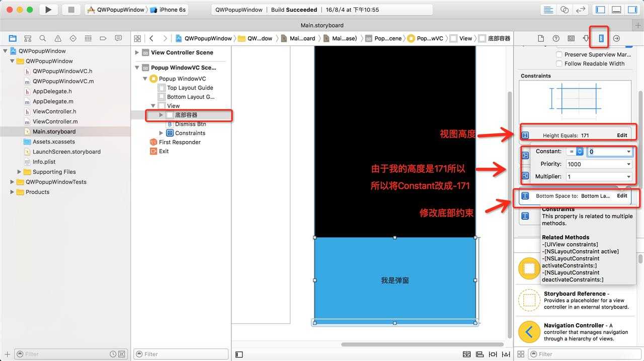The height and width of the screenshot is (361, 644).
Task: Stop the running build
Action: pos(71,10)
